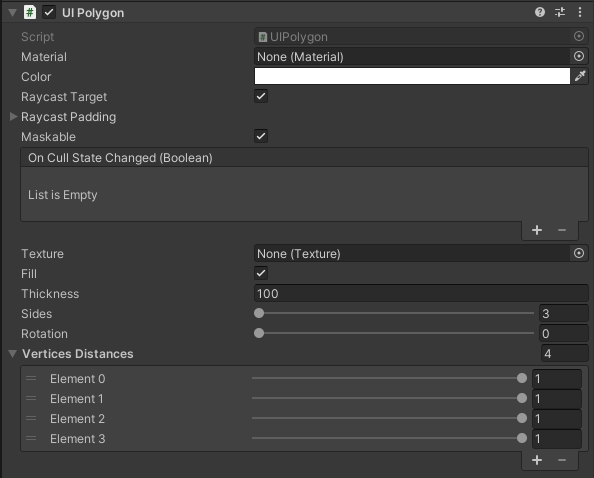The height and width of the screenshot is (478, 594).
Task: Collapse the Vertices Distances list
Action: (13, 354)
